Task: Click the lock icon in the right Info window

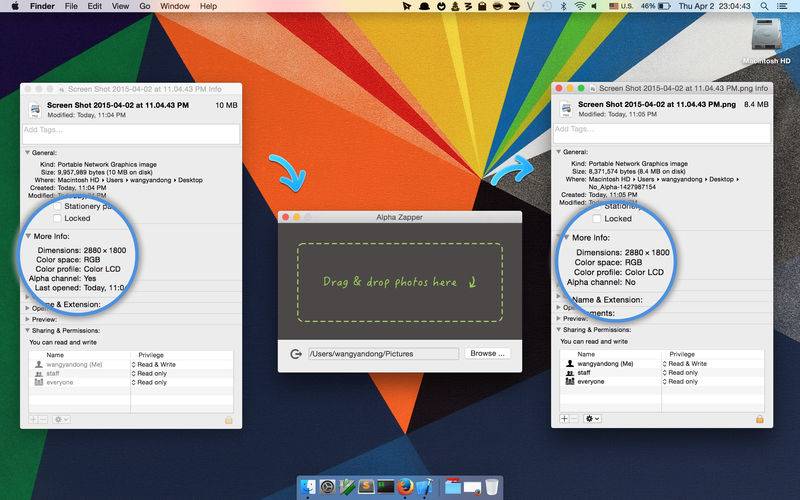Action: click(760, 419)
